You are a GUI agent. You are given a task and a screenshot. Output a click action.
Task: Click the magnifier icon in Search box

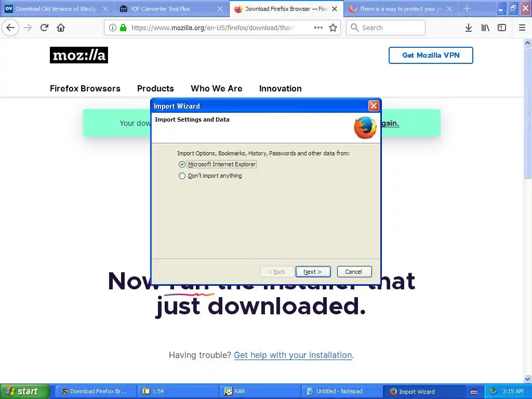(x=354, y=28)
